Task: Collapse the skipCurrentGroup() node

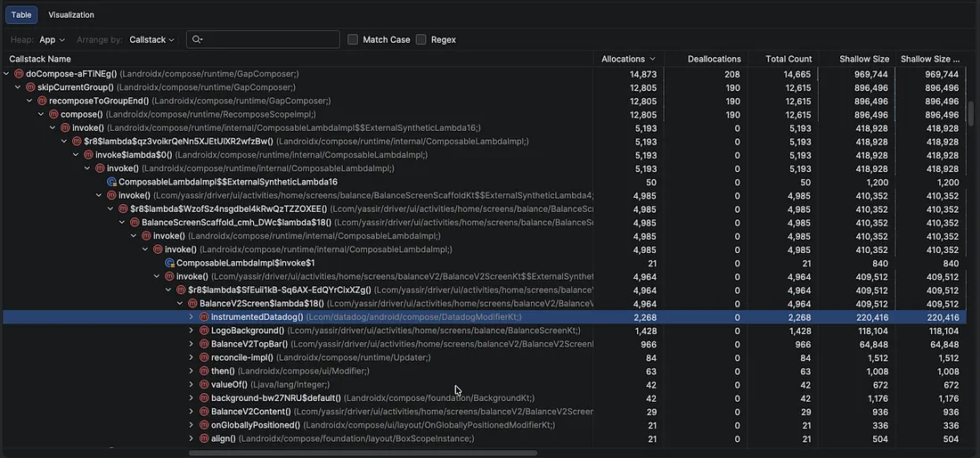Action: pos(18,87)
